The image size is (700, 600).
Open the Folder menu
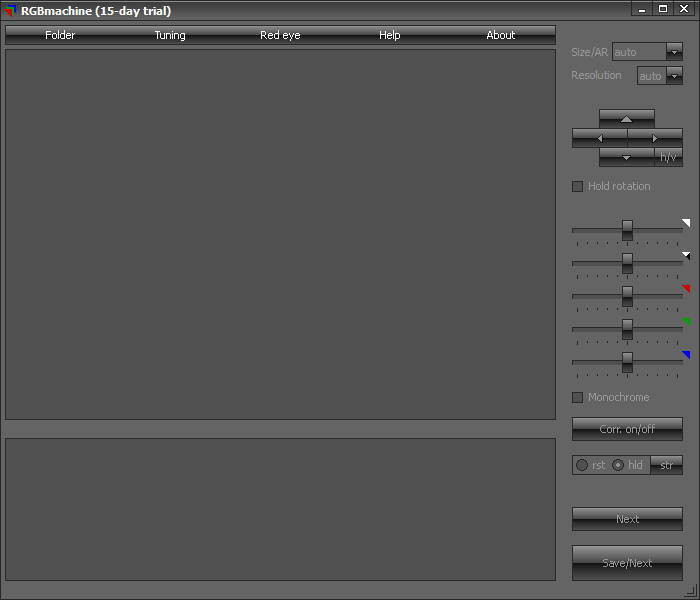(60, 35)
